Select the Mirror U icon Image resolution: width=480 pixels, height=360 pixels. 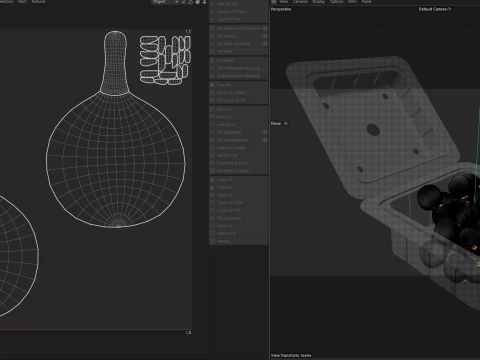pyautogui.click(x=212, y=109)
